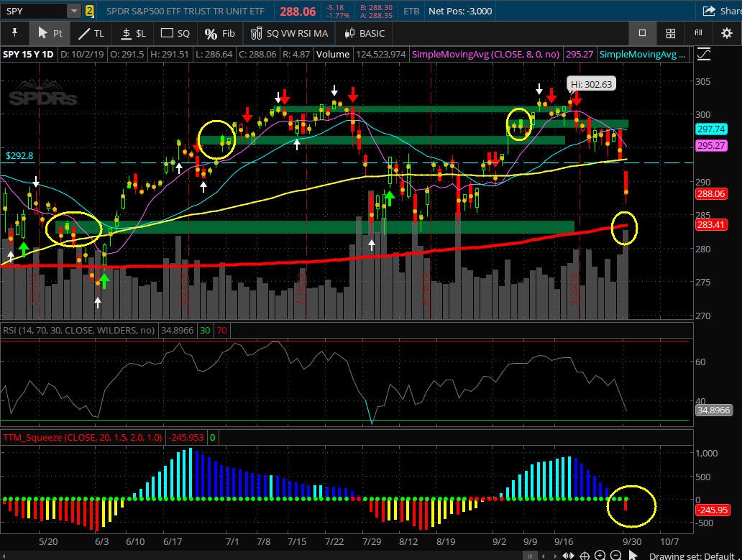Switch to grid chart layout view

click(671, 33)
